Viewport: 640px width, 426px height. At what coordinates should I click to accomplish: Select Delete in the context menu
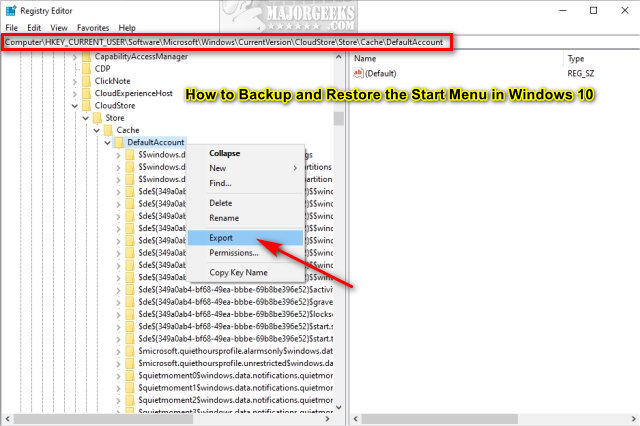coord(245,203)
